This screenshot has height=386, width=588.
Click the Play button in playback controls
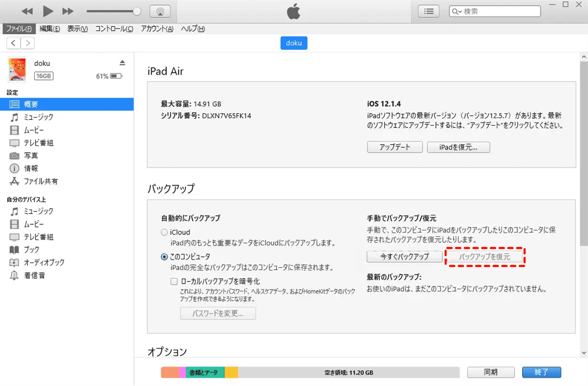(47, 11)
